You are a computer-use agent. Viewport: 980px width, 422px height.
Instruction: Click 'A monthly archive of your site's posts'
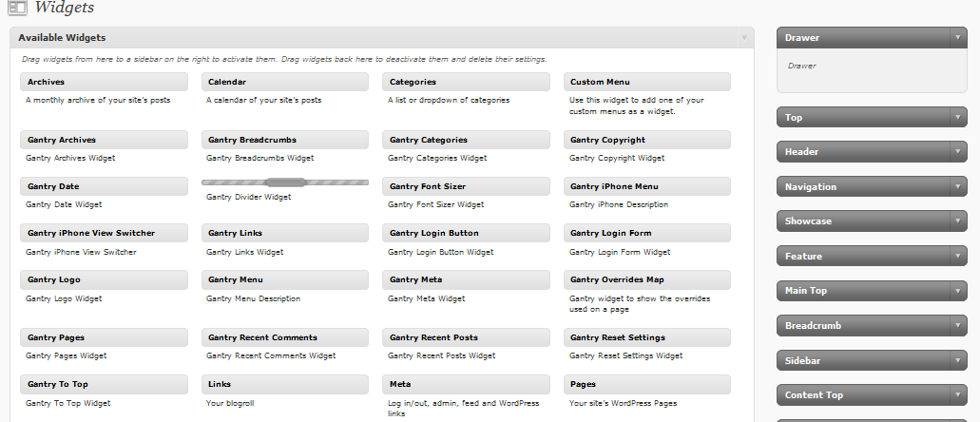[98, 100]
